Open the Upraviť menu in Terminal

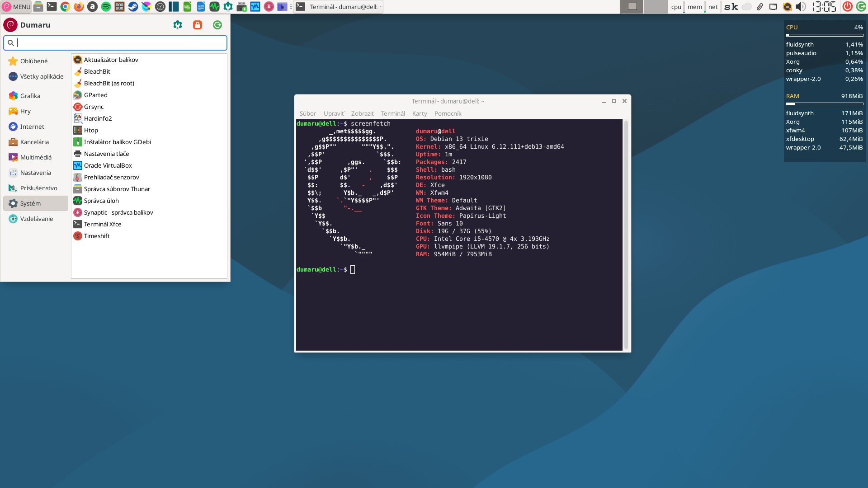click(334, 113)
